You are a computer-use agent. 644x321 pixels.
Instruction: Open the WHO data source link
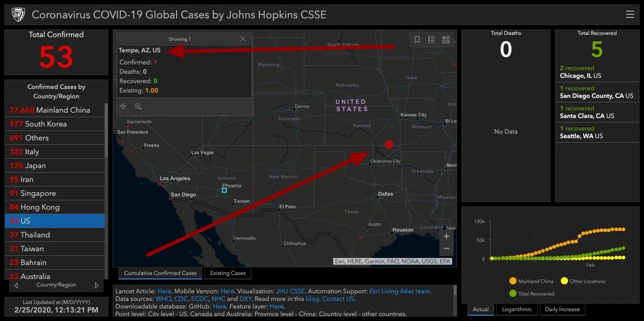163,299
